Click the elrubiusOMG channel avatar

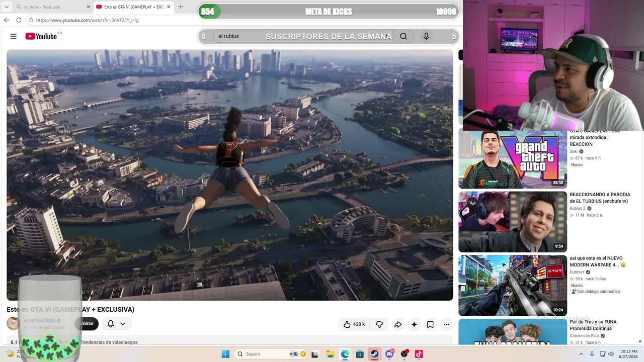click(13, 324)
